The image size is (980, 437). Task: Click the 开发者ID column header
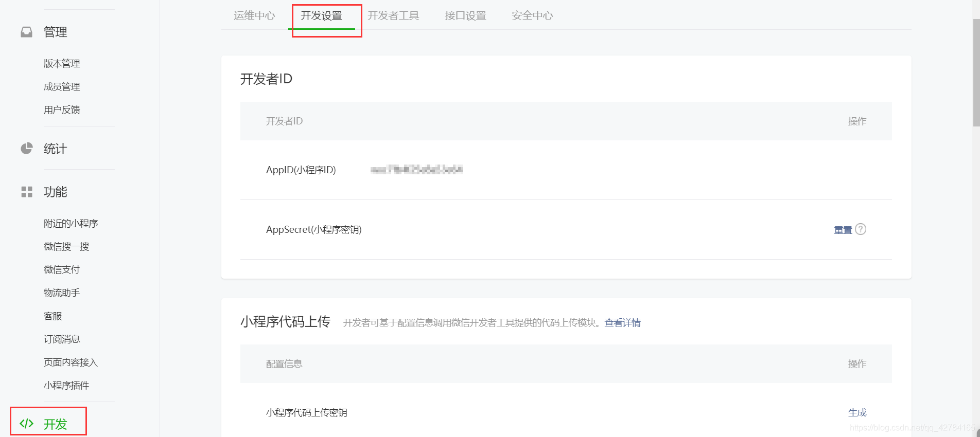click(284, 121)
